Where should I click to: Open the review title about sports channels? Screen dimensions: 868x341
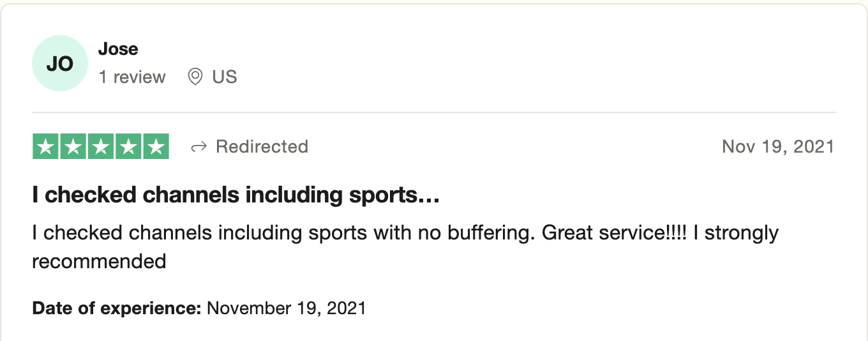coord(236,195)
